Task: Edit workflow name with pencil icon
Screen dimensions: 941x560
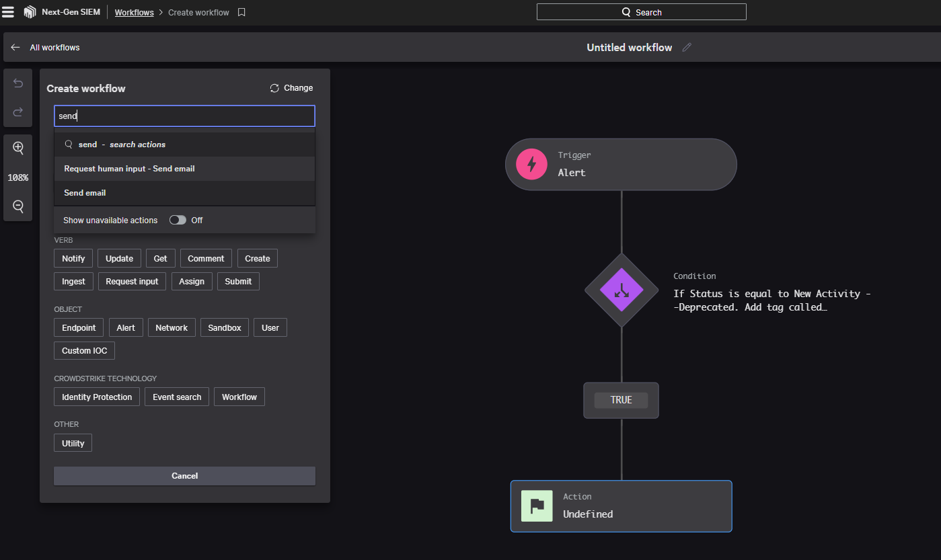Action: 687,47
